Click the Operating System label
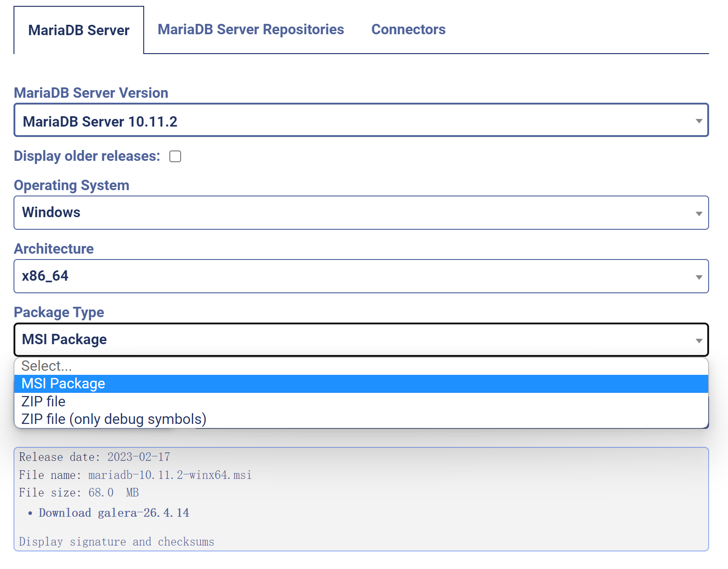This screenshot has width=728, height=569. [x=72, y=185]
